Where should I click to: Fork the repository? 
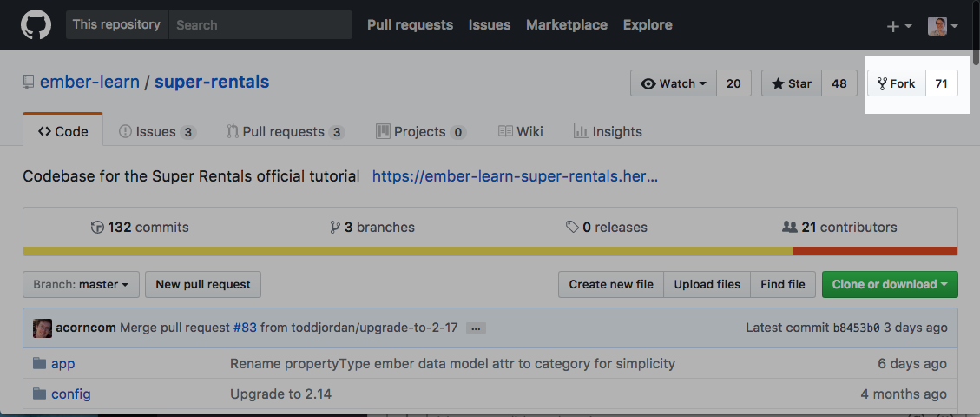[x=897, y=83]
